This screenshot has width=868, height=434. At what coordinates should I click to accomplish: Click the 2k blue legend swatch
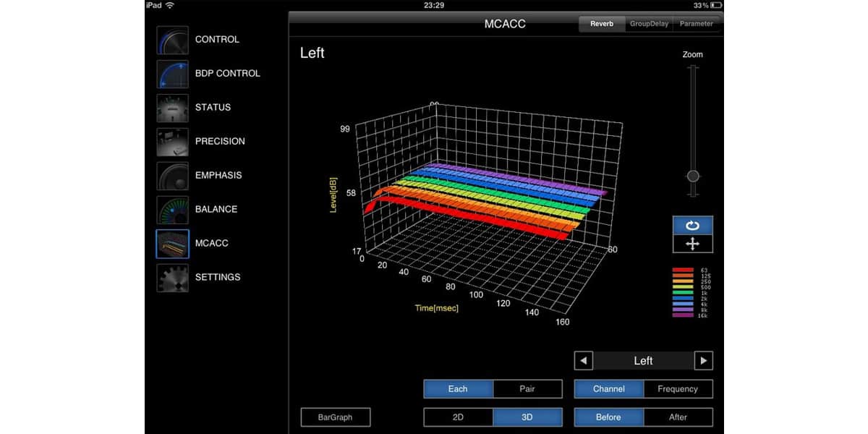point(684,299)
